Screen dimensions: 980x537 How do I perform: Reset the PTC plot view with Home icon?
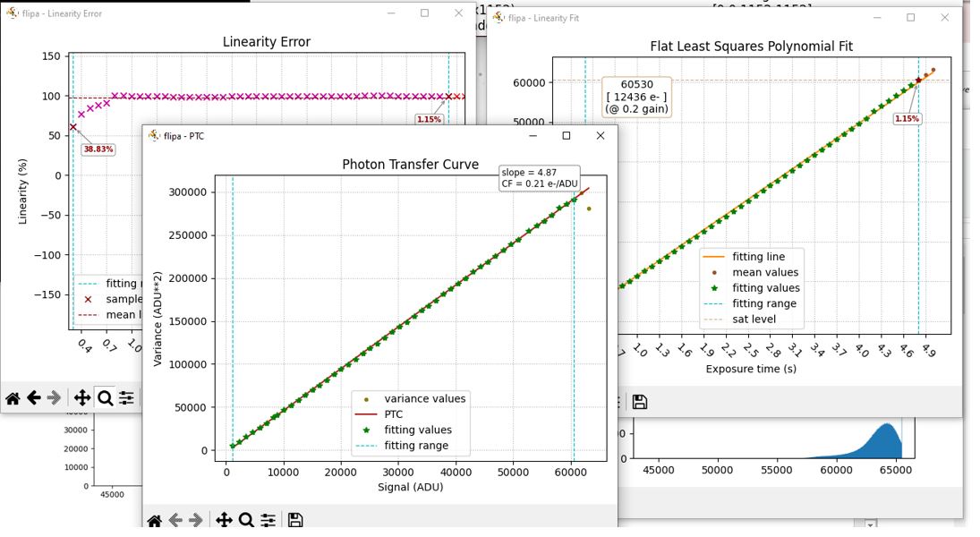click(155, 521)
